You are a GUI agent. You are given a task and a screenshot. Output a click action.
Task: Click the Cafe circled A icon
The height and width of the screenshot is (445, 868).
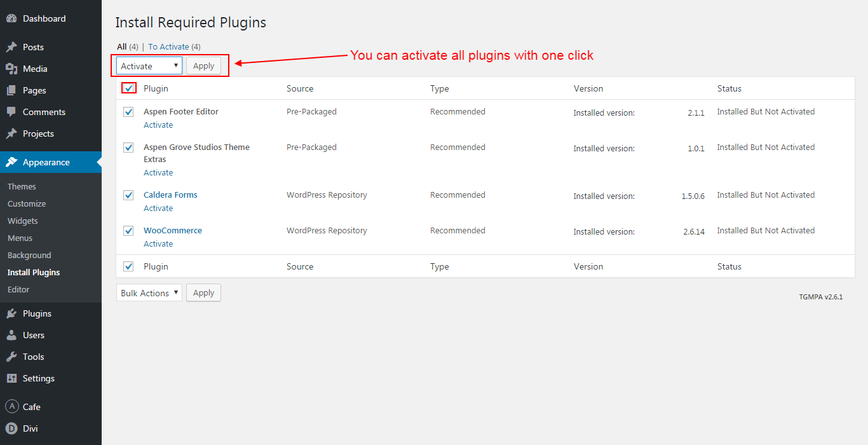pos(11,407)
